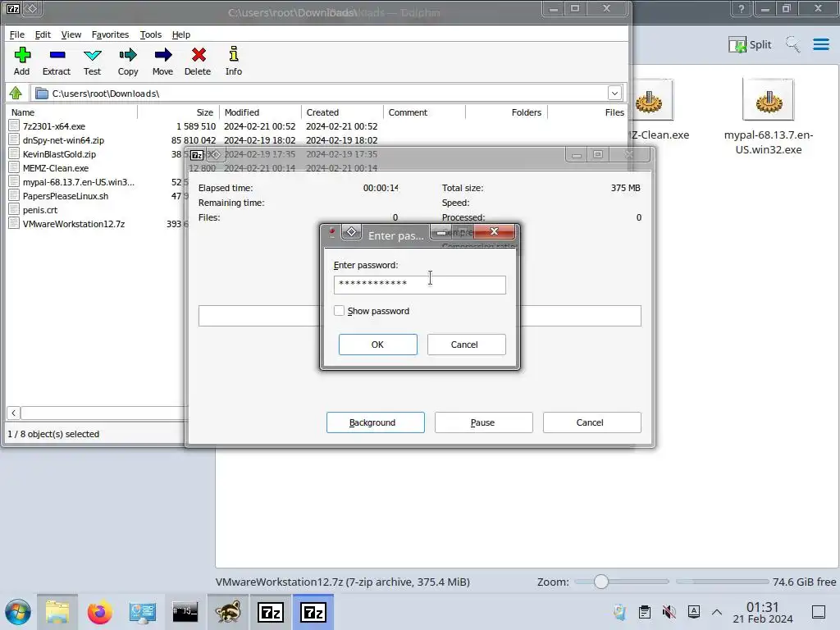Sort by the Created column header
Image resolution: width=840 pixels, height=630 pixels.
(x=343, y=112)
